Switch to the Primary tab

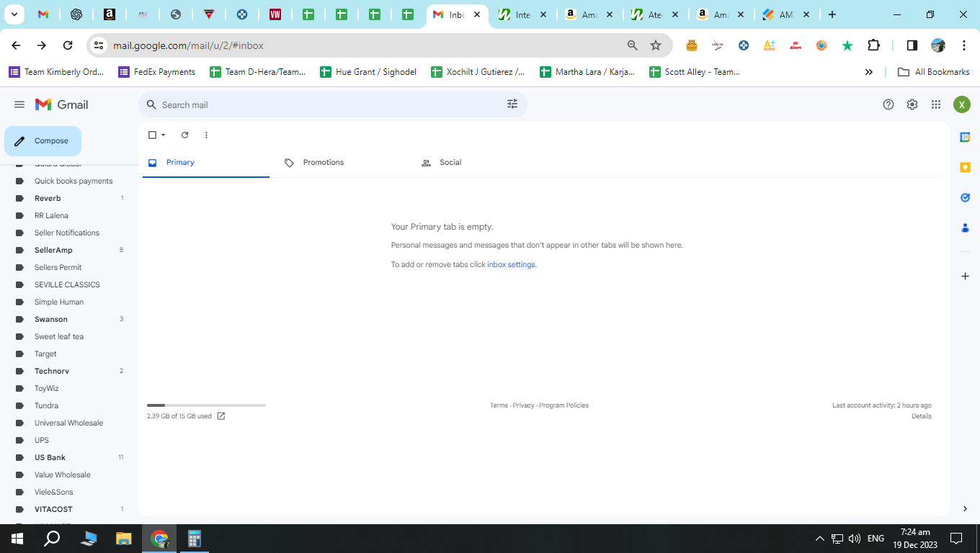206,163
